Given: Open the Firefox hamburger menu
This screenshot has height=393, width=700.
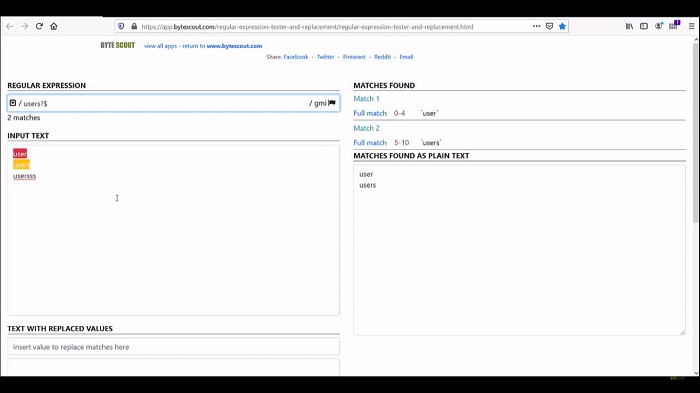Looking at the screenshot, I should click(x=691, y=26).
